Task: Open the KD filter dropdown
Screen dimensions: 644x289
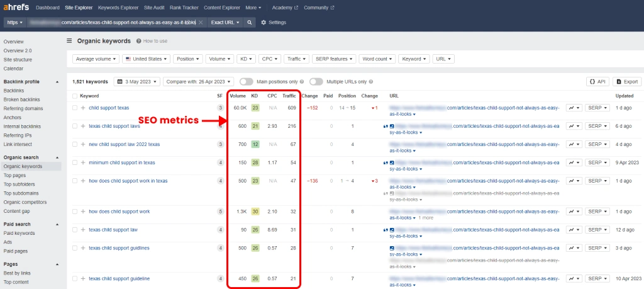Action: coord(247,59)
